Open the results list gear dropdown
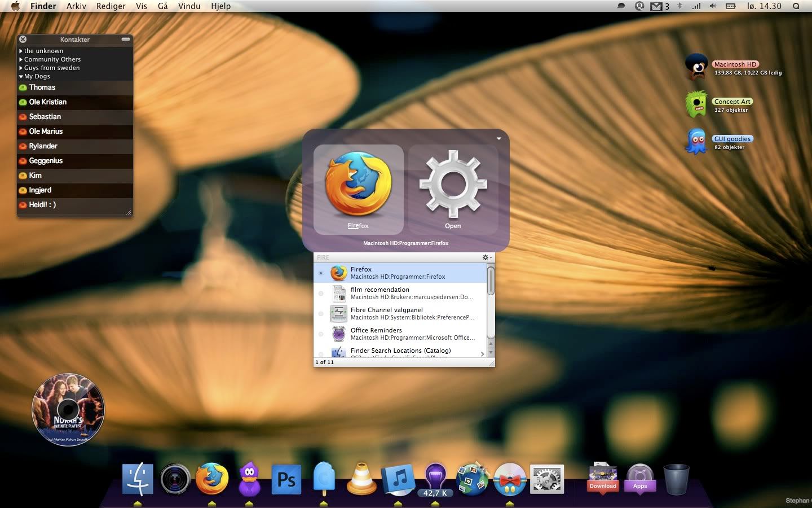 pos(487,257)
